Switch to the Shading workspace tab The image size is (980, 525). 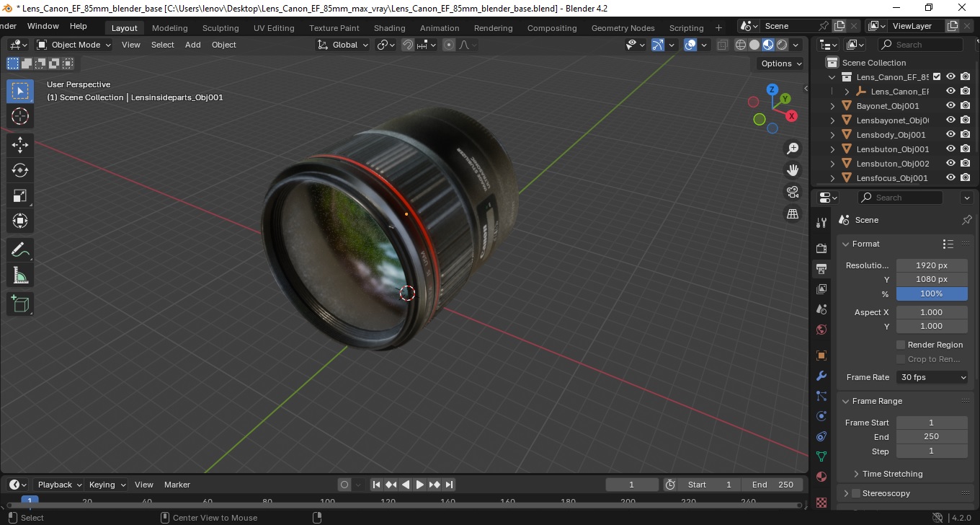(389, 28)
